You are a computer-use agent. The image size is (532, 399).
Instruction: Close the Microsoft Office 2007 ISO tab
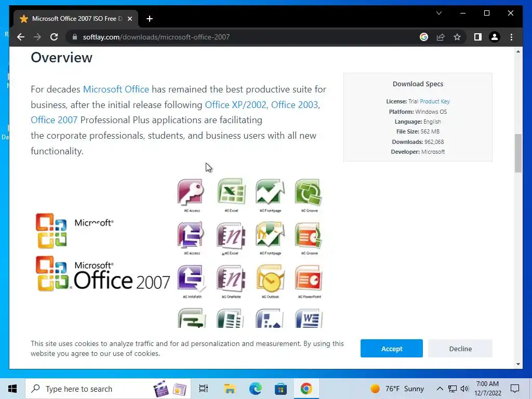[x=129, y=19]
